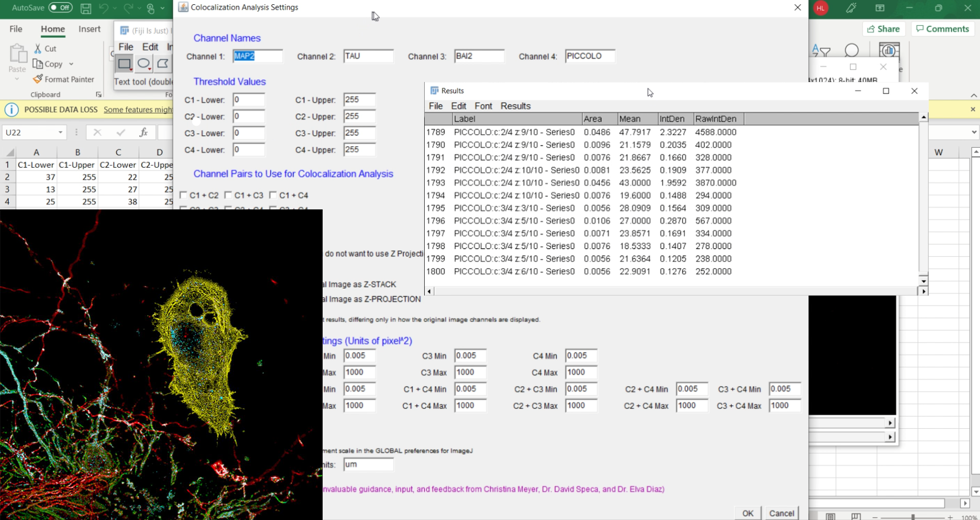980x520 pixels.
Task: Click the measurement units 'um' field
Action: 369,464
